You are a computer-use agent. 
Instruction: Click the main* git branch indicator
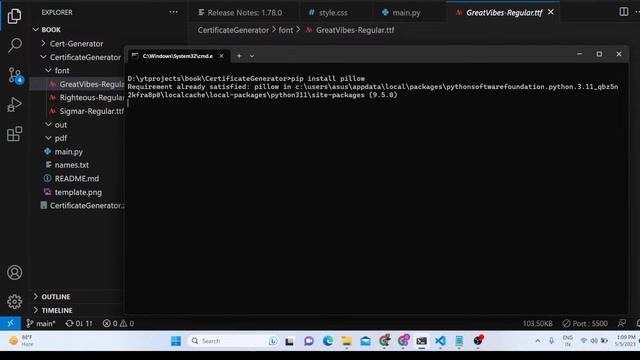pyautogui.click(x=40, y=323)
